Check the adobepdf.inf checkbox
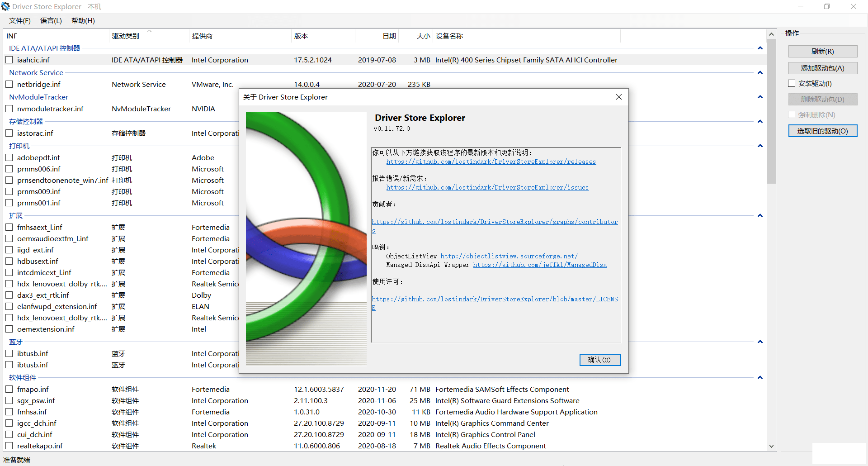The image size is (868, 466). click(x=9, y=157)
